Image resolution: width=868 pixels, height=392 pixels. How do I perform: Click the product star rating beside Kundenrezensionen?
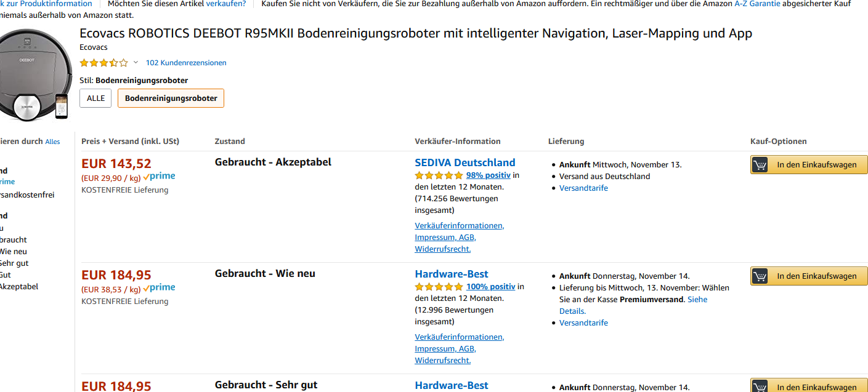[x=103, y=63]
